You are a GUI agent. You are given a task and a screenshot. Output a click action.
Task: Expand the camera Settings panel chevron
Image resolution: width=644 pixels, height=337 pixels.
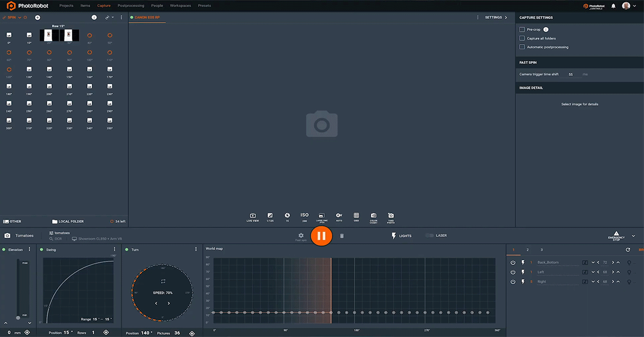point(506,18)
